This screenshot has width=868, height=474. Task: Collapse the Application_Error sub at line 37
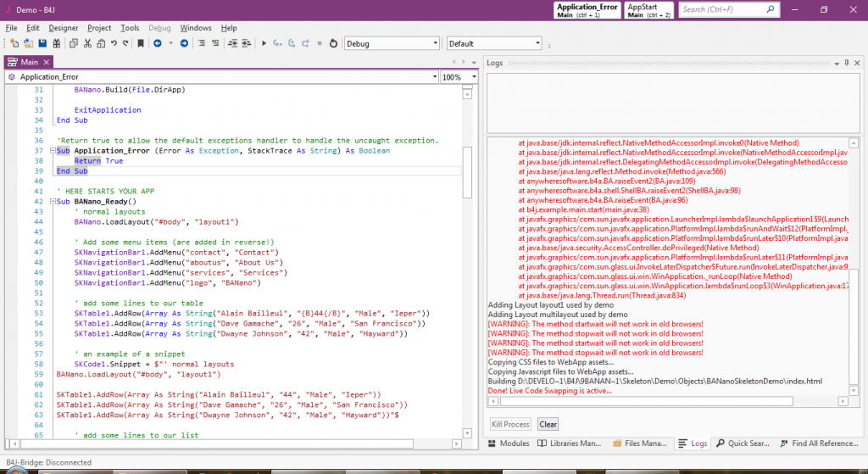(53, 151)
